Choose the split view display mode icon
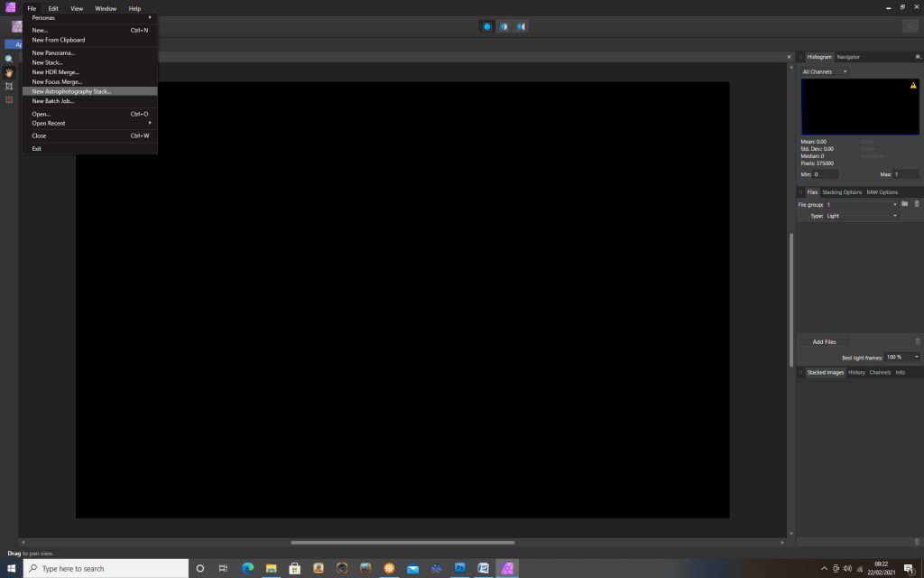The image size is (924, 578). coord(504,26)
